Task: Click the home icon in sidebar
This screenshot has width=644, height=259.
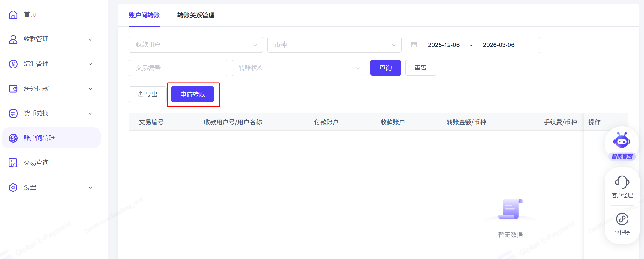Action: [13, 14]
